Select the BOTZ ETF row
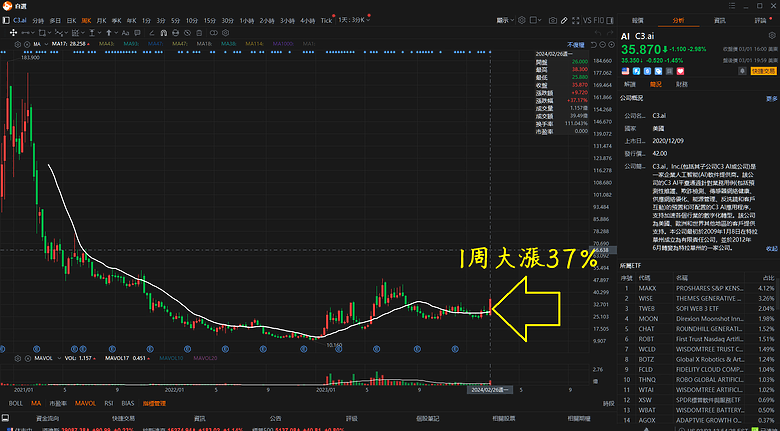The height and width of the screenshot is (431, 780). pos(698,359)
